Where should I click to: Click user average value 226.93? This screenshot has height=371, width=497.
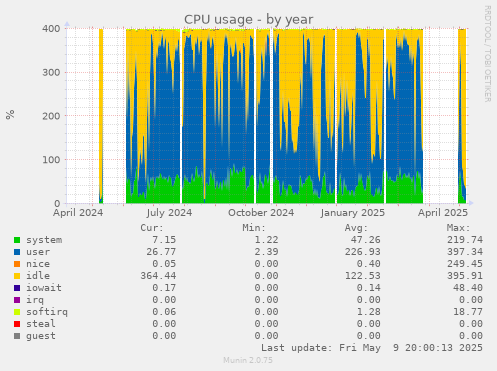point(362,252)
